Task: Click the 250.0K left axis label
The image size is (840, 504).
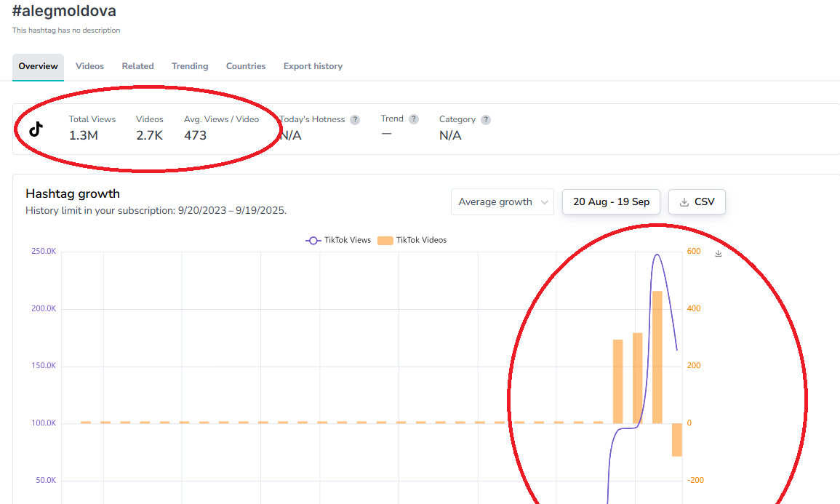Action: point(44,251)
